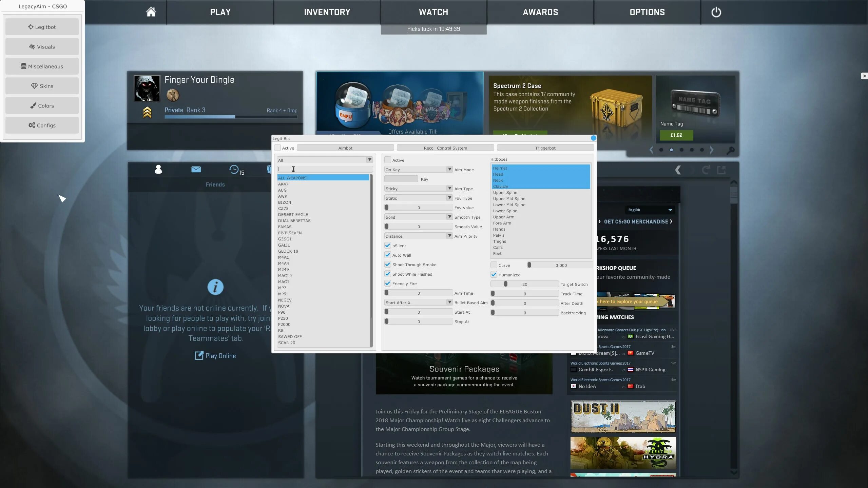
Task: Click the store carousel next arrow
Action: click(x=712, y=150)
